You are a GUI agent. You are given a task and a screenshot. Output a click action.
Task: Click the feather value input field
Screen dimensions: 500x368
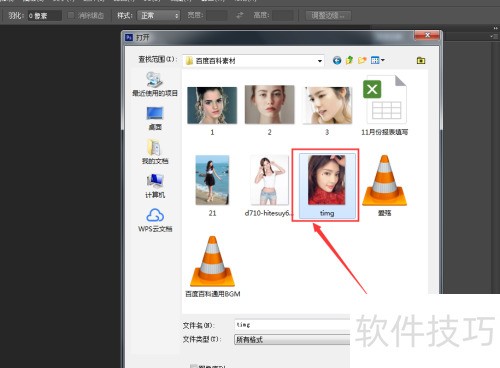(45, 15)
